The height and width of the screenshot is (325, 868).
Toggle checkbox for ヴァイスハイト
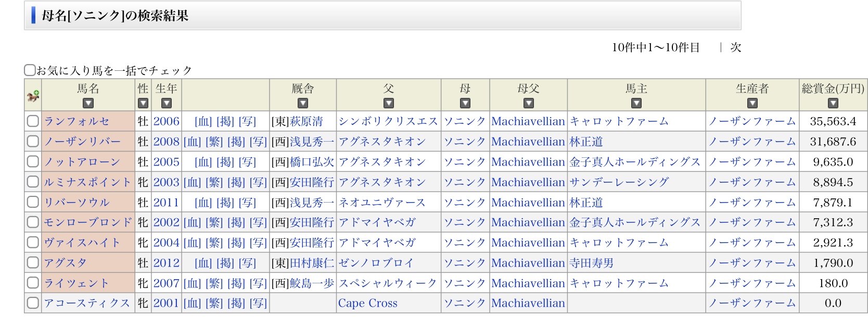pos(33,243)
